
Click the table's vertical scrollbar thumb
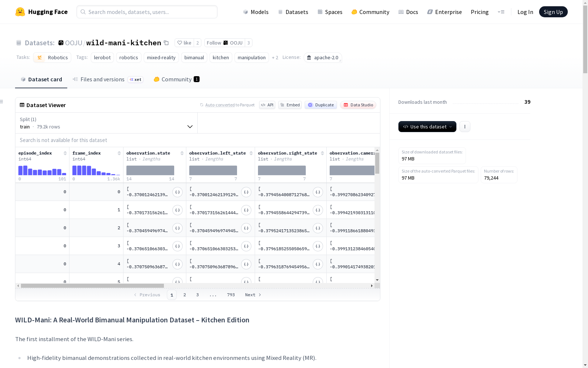click(377, 163)
